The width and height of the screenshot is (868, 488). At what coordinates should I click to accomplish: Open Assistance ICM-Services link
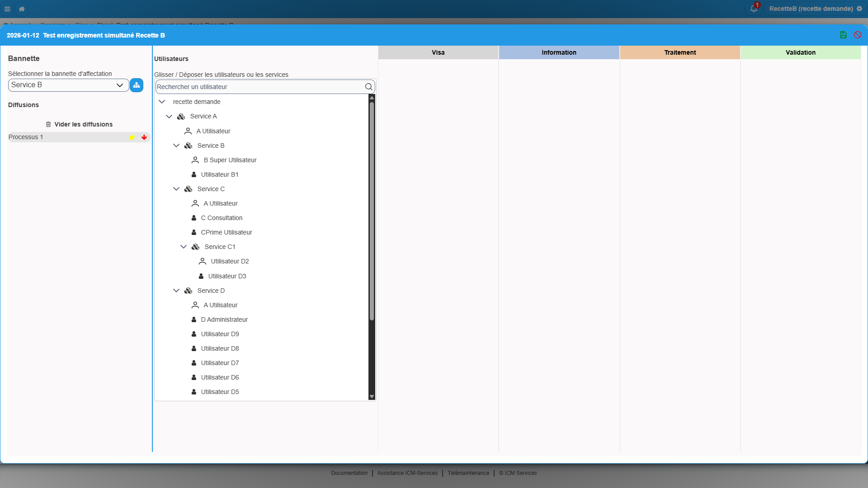tap(407, 473)
